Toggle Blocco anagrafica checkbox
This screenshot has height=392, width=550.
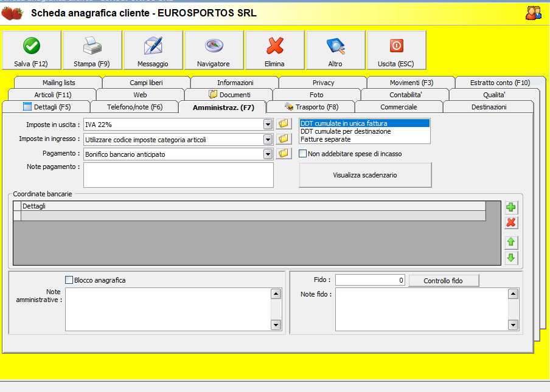pyautogui.click(x=69, y=280)
